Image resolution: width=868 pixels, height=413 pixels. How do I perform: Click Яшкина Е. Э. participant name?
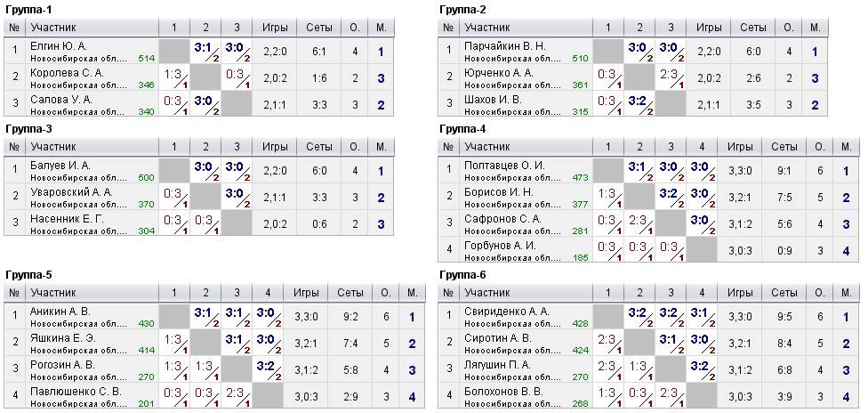click(x=62, y=338)
